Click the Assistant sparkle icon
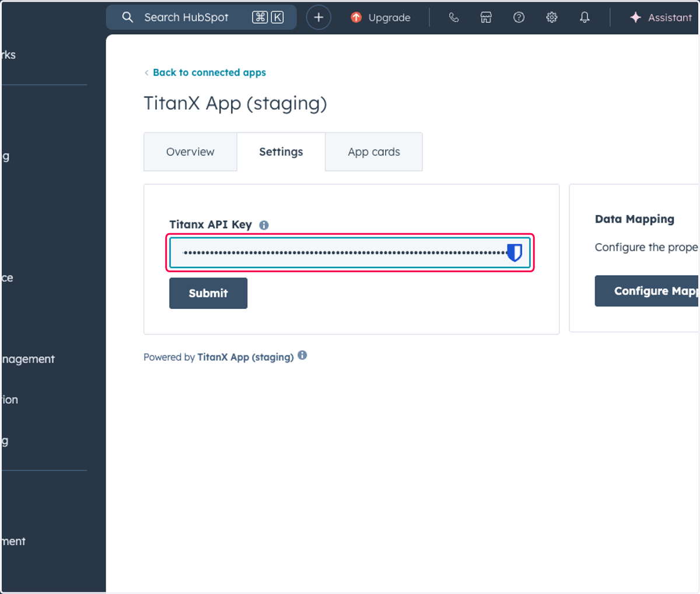700x594 pixels. click(636, 17)
